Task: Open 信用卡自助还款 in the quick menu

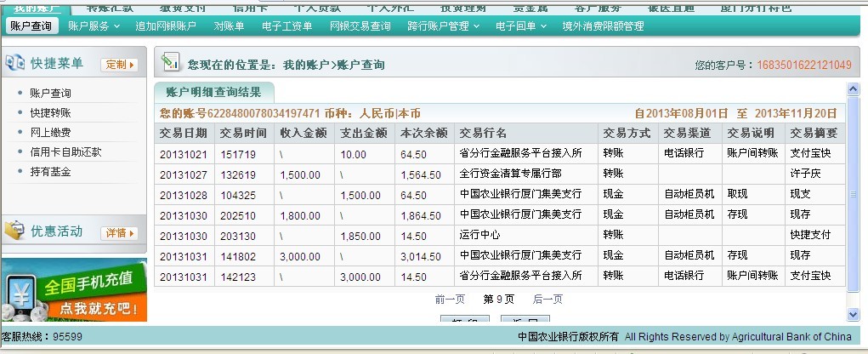Action: [65, 151]
